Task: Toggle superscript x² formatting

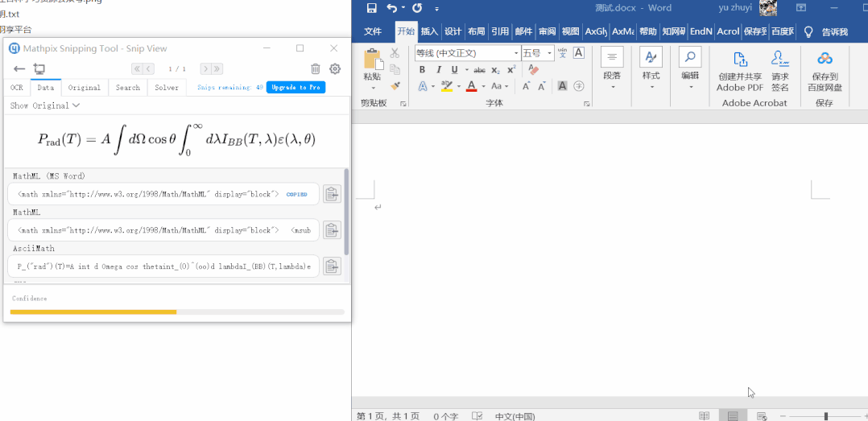Action: tap(511, 70)
